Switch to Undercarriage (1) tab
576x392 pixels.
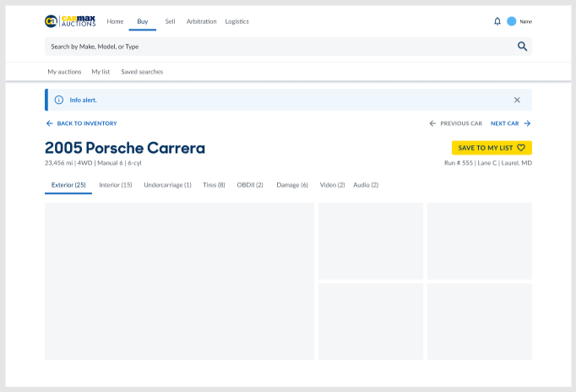(x=167, y=185)
